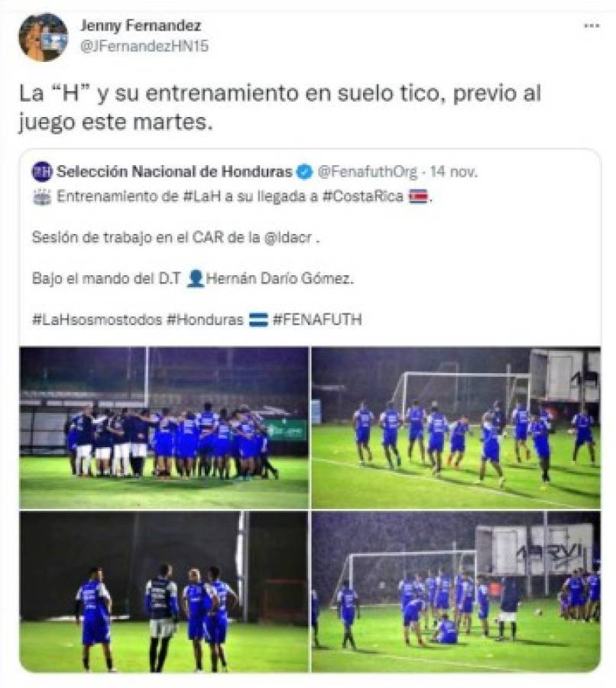Click the Jenny Fernandez display name
Image resolution: width=616 pixels, height=688 pixels.
point(141,25)
